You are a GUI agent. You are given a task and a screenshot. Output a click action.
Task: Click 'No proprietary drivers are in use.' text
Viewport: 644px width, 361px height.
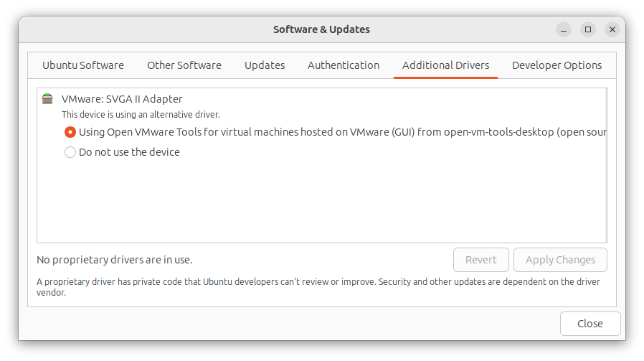[115, 260]
